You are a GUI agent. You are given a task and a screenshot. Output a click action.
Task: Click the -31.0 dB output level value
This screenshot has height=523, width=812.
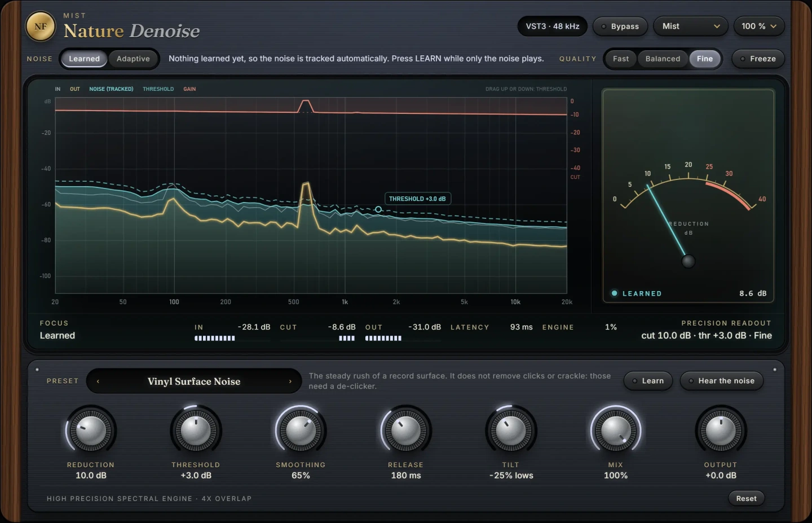click(425, 327)
